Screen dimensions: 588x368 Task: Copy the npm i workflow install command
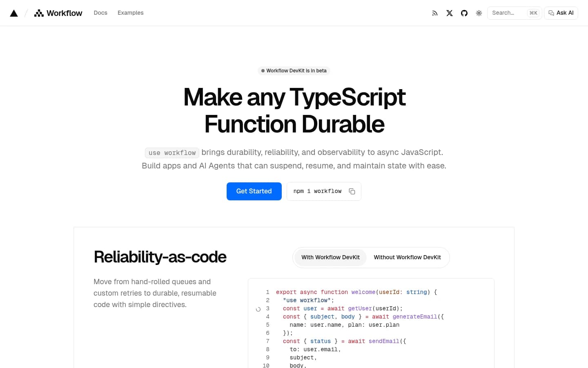tap(352, 191)
